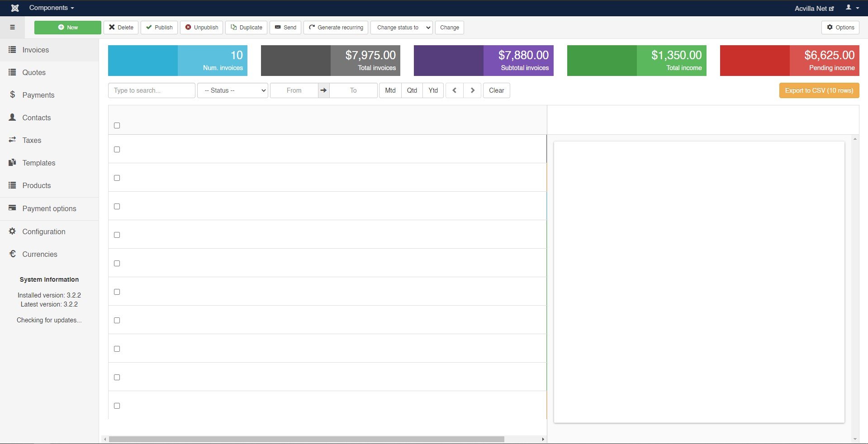Screen dimensions: 868x444
Task: Select Quotes in the sidebar
Action: [33, 72]
